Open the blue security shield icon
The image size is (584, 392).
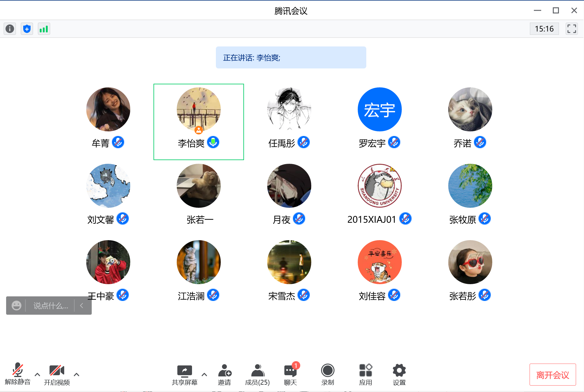[x=27, y=29]
